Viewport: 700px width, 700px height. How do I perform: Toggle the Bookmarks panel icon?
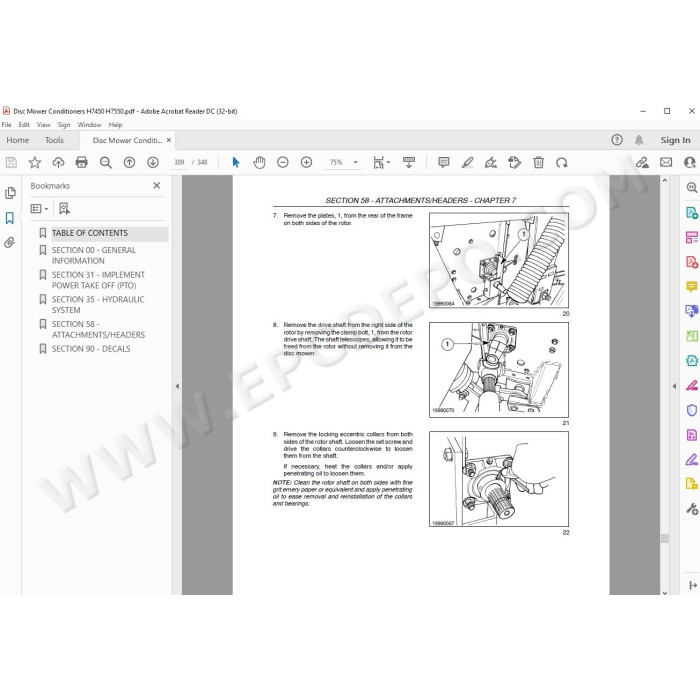10,218
